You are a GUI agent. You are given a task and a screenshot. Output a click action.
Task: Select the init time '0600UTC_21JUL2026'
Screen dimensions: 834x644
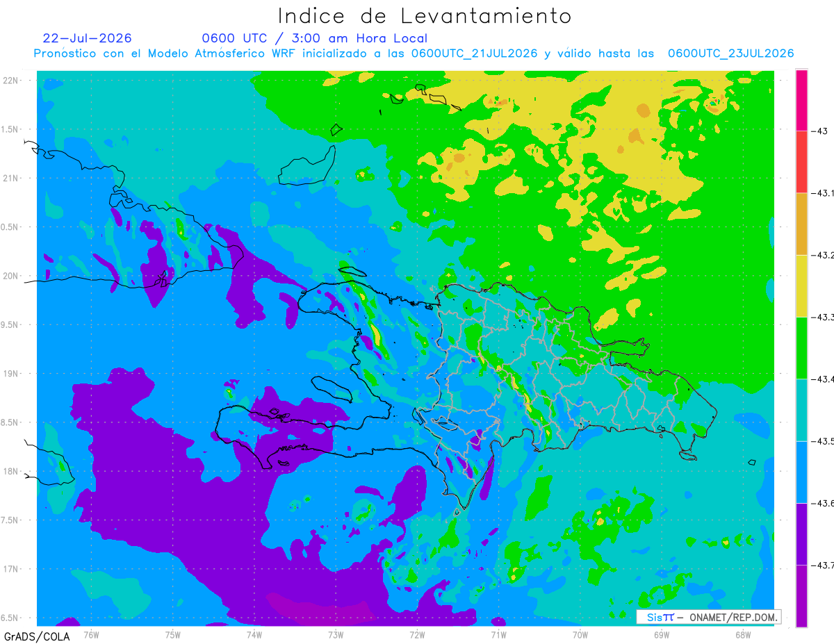pos(474,53)
